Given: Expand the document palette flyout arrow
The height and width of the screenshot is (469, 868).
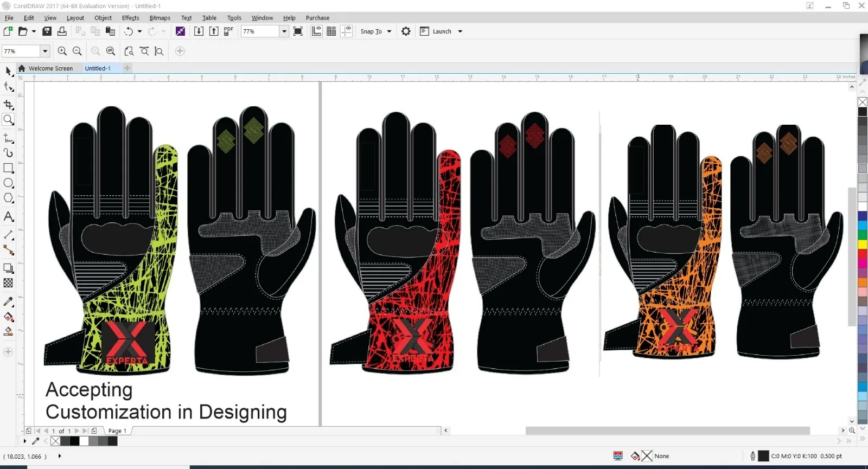Looking at the screenshot, I should (25, 441).
